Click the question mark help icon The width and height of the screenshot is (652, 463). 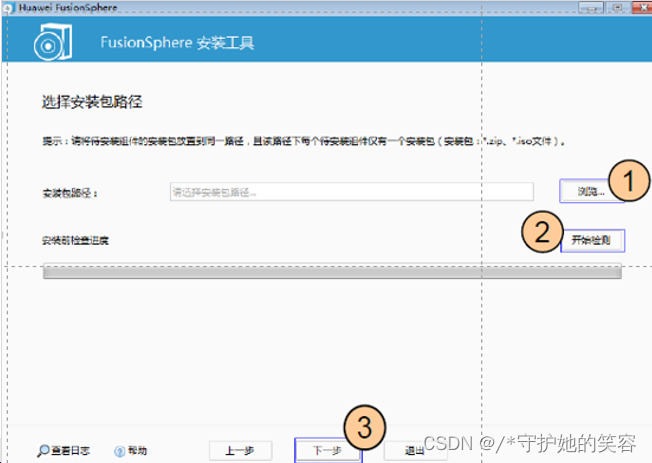click(119, 451)
